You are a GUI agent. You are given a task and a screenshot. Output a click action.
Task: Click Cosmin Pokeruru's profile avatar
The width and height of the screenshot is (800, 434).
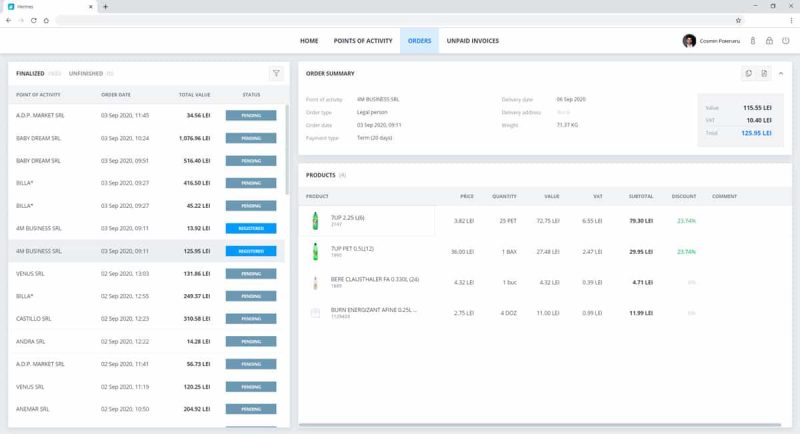689,41
